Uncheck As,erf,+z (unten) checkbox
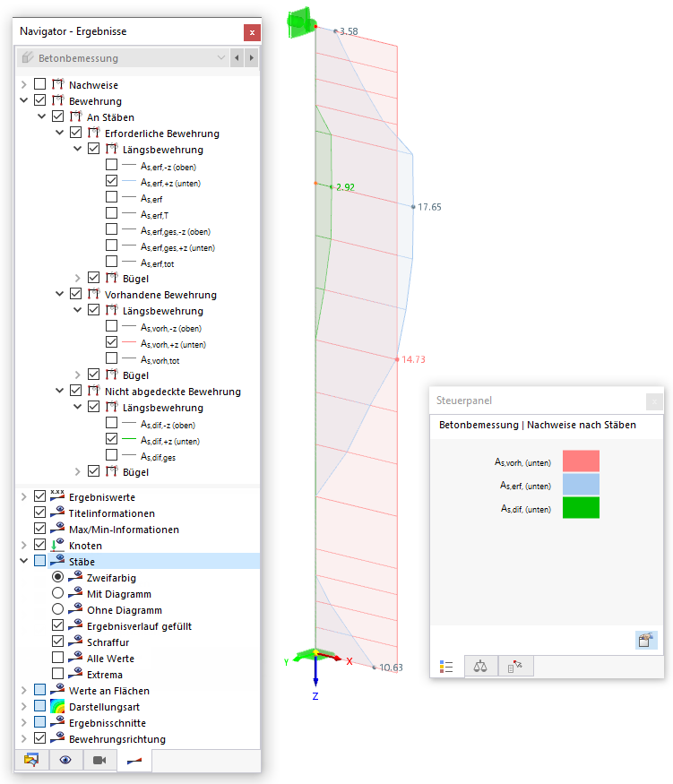 [x=111, y=180]
